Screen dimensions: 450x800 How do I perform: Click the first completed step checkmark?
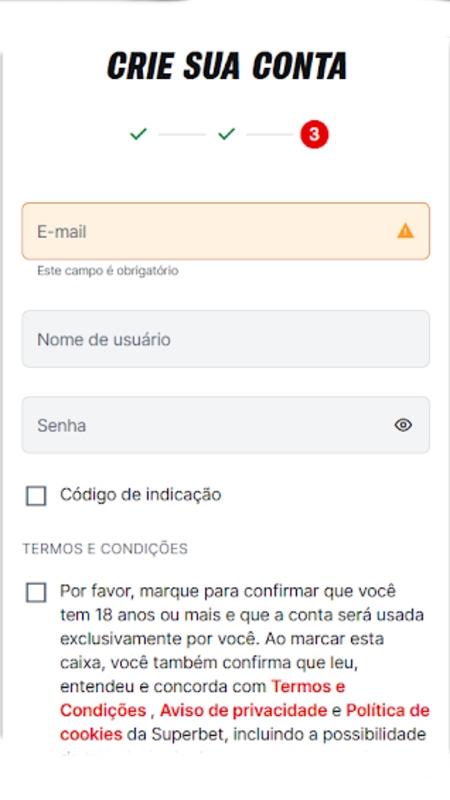[x=138, y=134]
